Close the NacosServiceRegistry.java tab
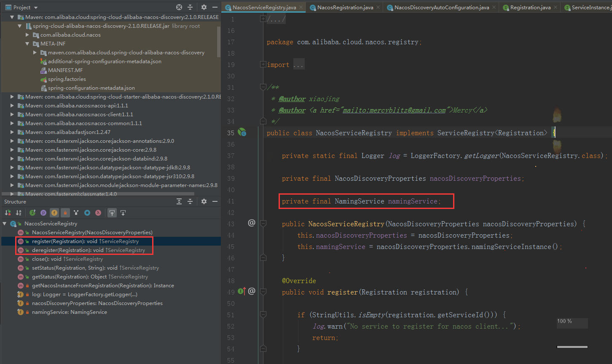The height and width of the screenshot is (364, 612). pos(301,8)
